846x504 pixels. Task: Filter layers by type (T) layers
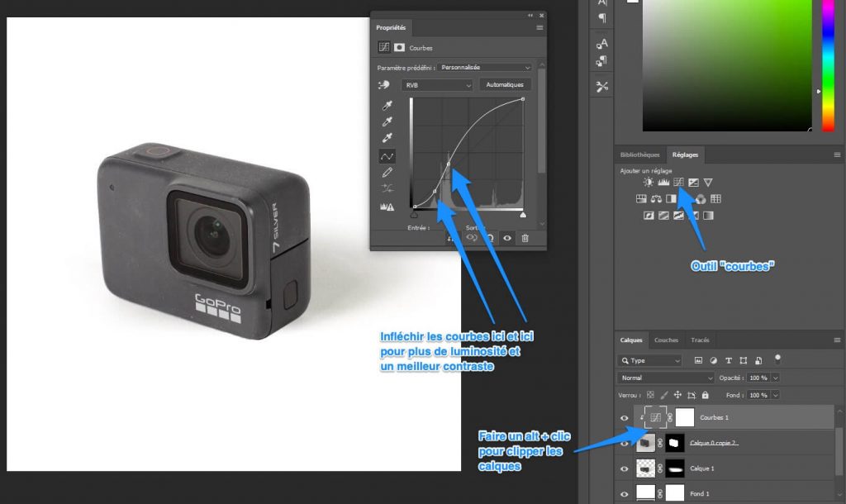point(729,360)
